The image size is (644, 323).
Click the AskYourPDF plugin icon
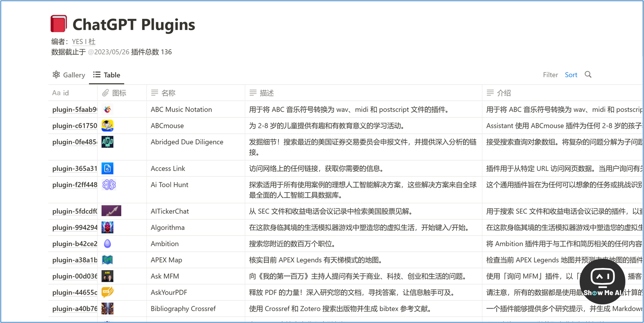(107, 292)
